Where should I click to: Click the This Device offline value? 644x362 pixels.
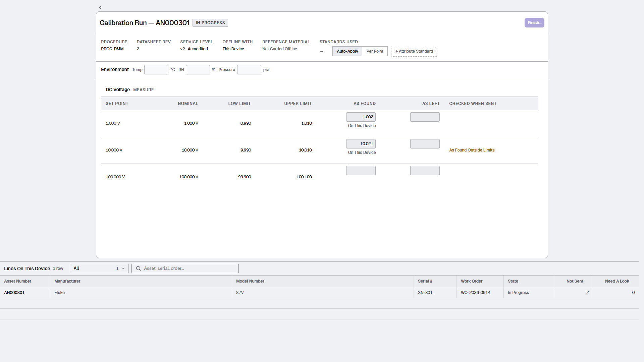tap(233, 49)
